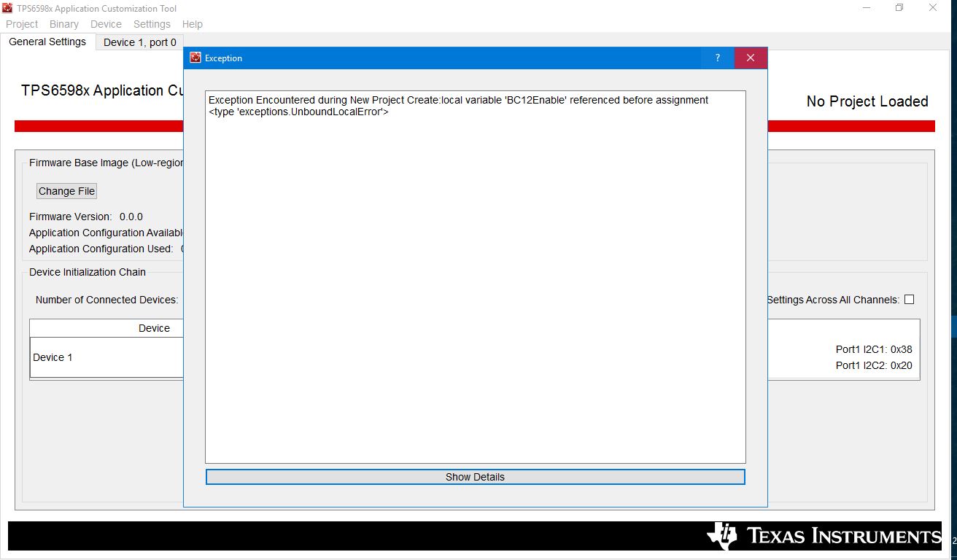Open the Project menu
Viewport: 957px width, 560px height.
click(x=22, y=24)
